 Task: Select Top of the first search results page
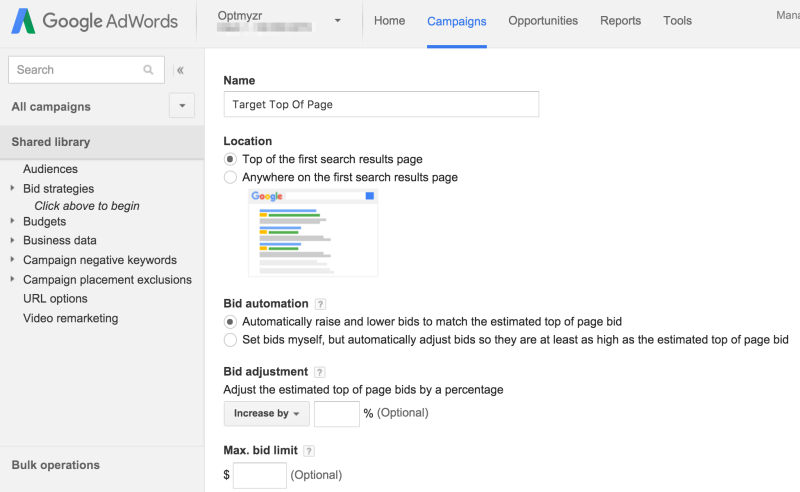[230, 159]
